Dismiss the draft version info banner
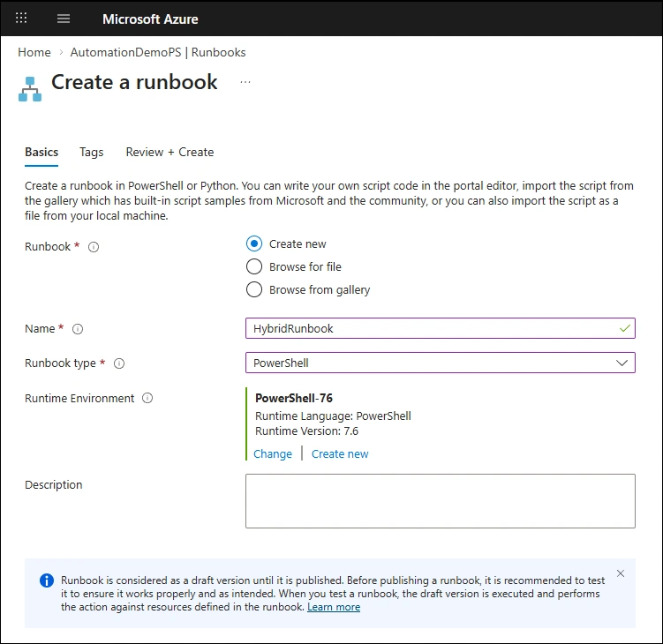The height and width of the screenshot is (644, 663). point(620,573)
